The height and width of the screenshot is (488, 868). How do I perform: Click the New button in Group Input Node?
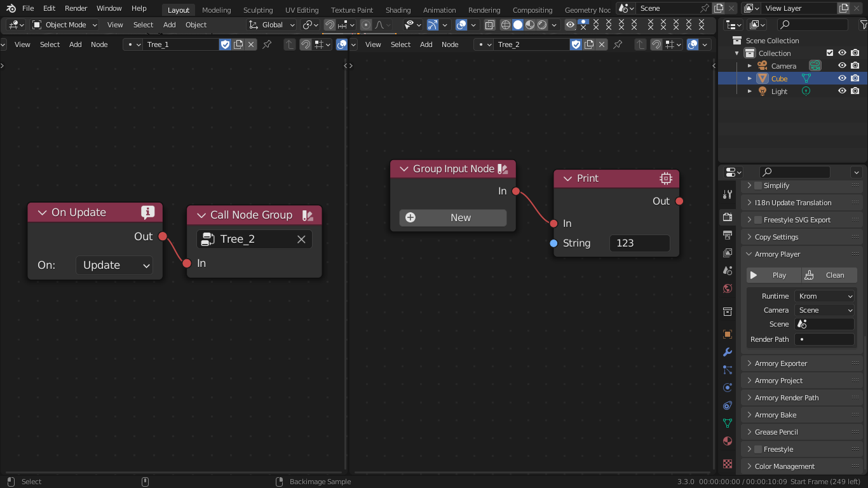pyautogui.click(x=453, y=217)
